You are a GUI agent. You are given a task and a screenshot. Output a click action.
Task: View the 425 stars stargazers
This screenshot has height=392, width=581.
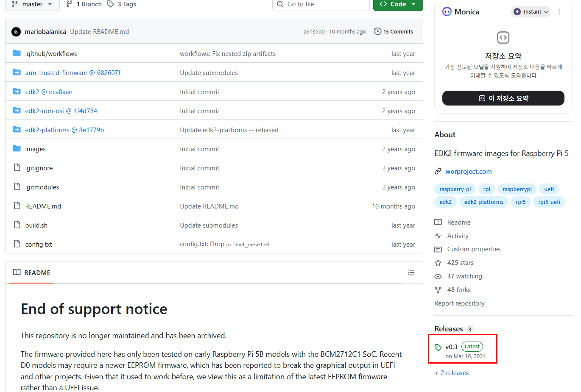(x=454, y=263)
